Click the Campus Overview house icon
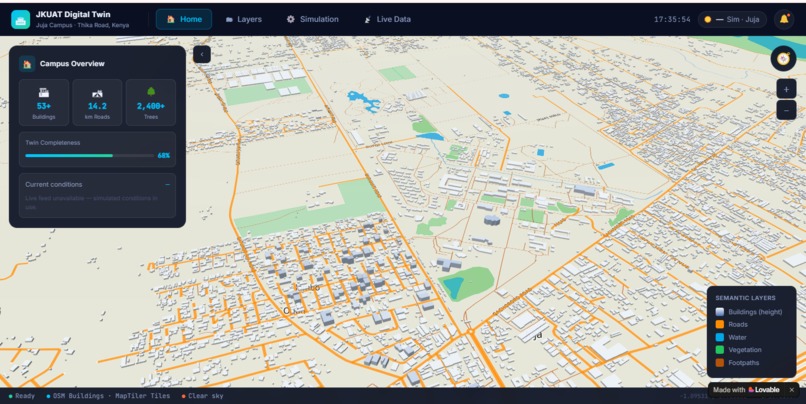 click(x=27, y=64)
